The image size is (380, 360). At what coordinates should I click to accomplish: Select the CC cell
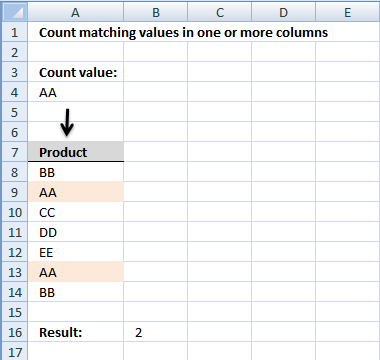pos(76,212)
